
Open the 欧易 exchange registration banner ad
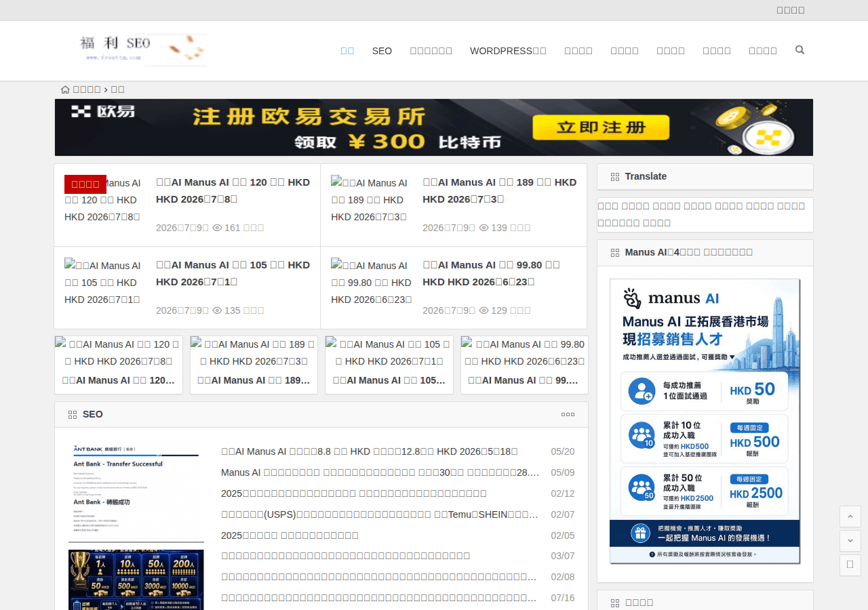[434, 127]
